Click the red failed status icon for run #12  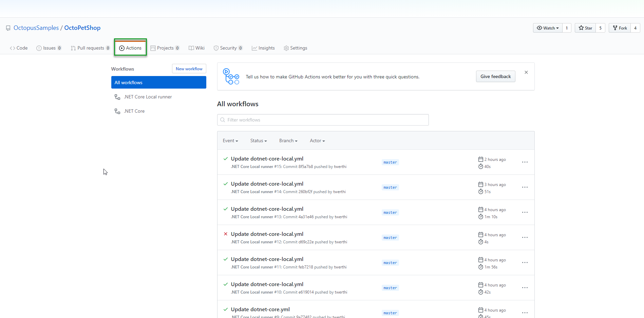coord(226,234)
